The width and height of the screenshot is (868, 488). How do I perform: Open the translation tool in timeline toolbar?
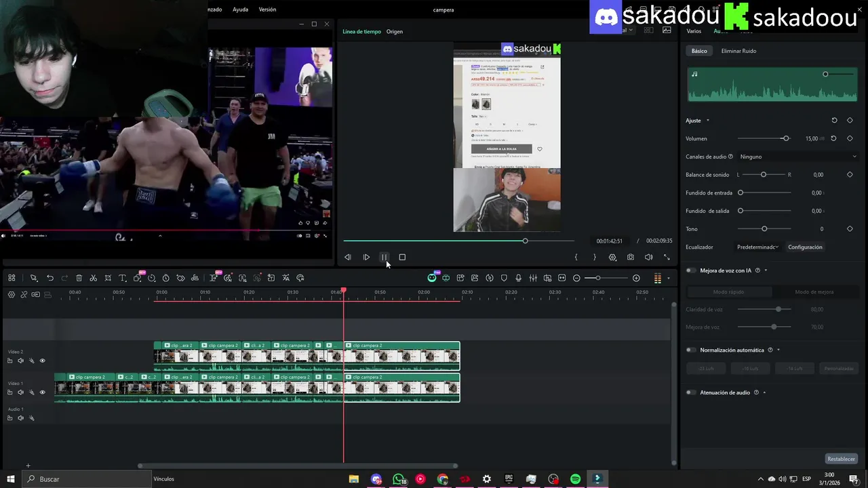point(285,278)
